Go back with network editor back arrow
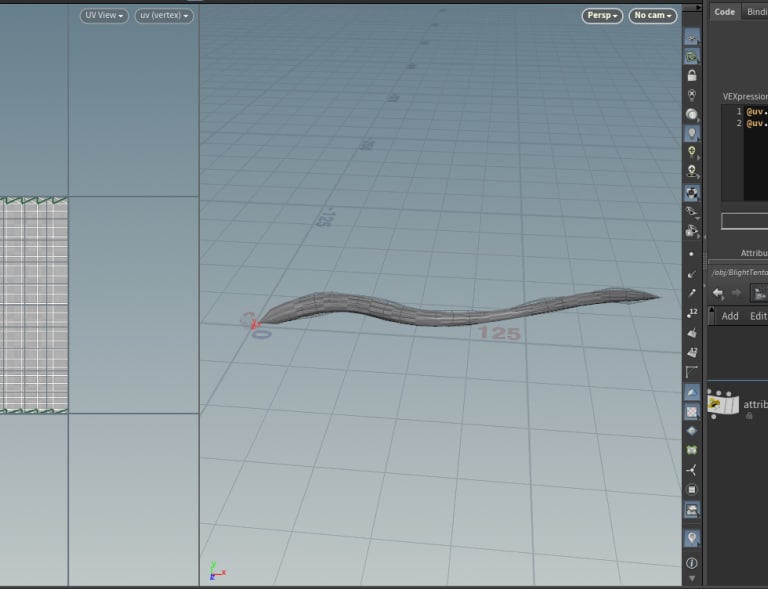 click(718, 293)
